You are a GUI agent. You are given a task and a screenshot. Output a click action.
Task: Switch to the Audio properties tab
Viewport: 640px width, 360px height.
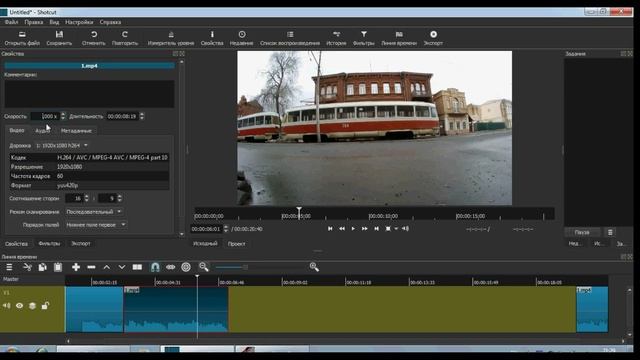(x=42, y=131)
